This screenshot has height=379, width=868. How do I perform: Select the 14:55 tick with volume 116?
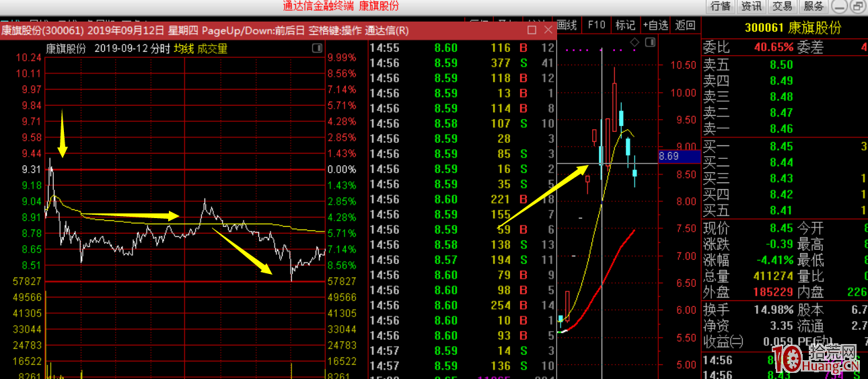coord(462,48)
